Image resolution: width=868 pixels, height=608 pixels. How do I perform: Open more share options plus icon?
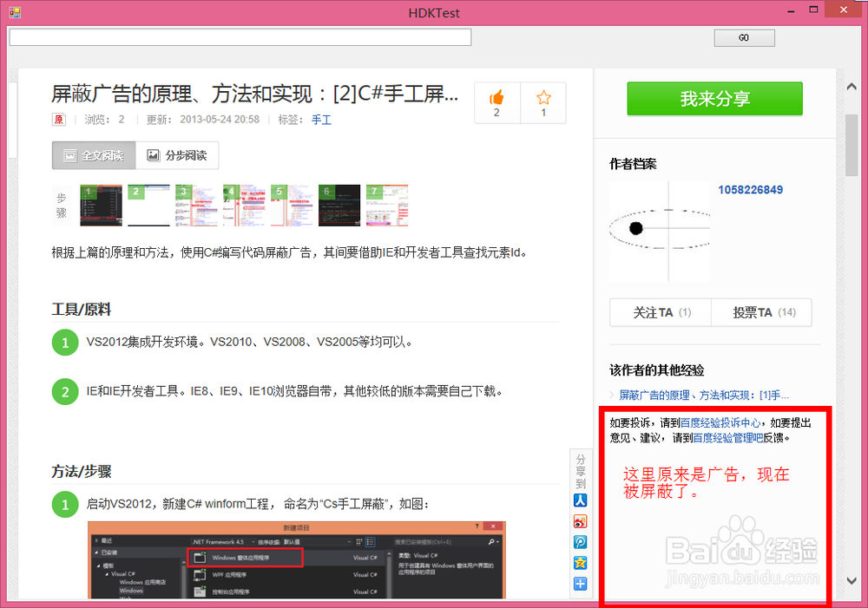580,584
